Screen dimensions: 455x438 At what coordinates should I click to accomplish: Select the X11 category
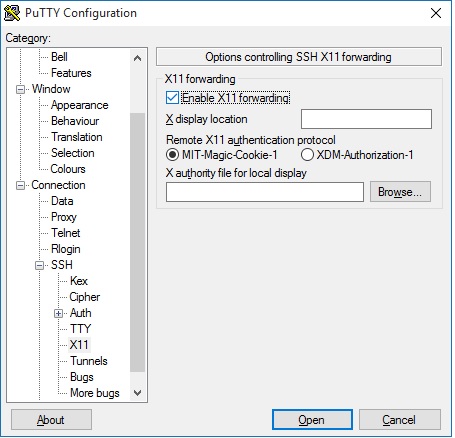coord(79,345)
